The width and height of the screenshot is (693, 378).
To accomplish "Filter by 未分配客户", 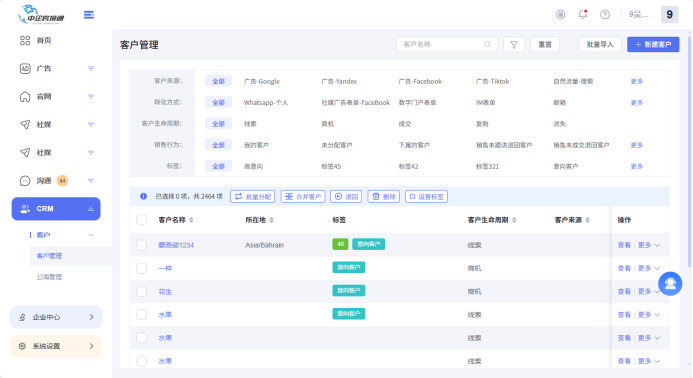I will tap(337, 145).
